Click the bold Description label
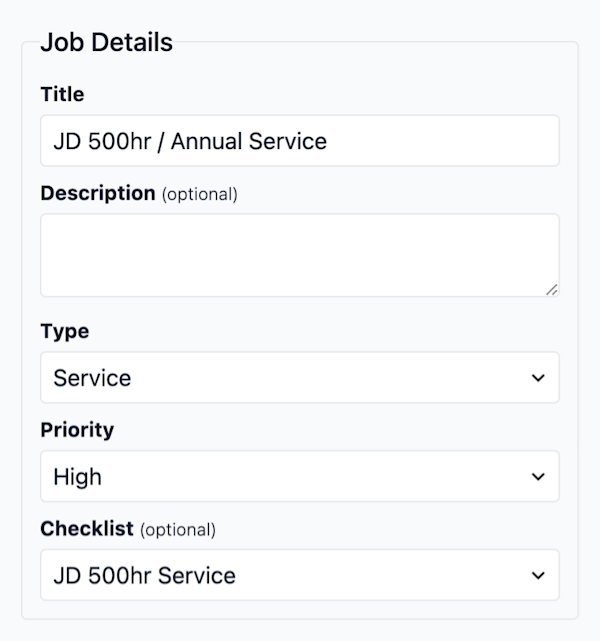600x641 pixels. tap(98, 193)
